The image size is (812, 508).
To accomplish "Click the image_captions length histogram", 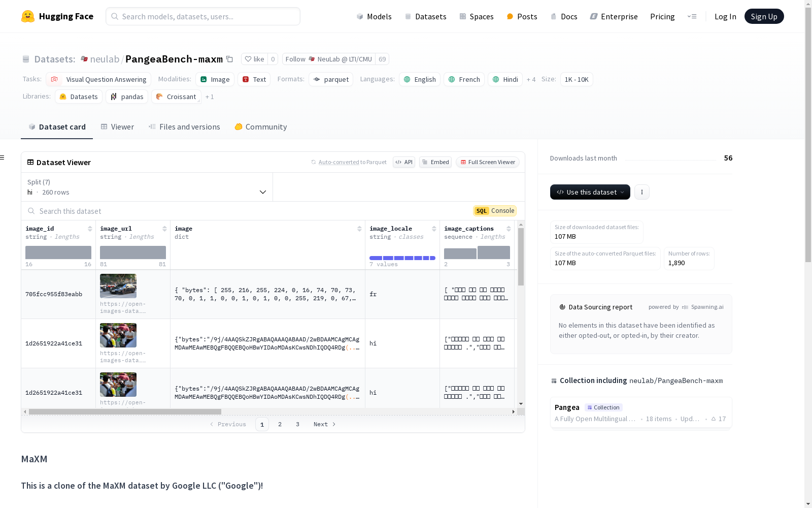I will [x=477, y=252].
